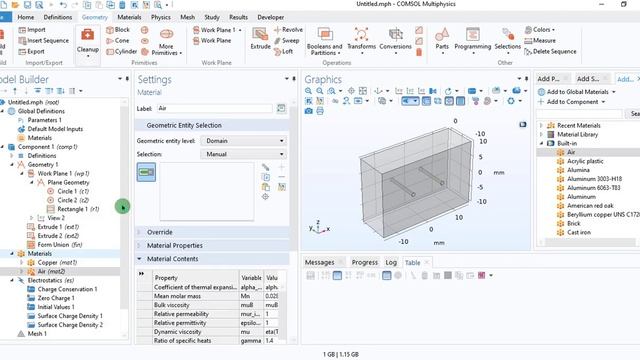Click the graphics snapshot camera icon

coord(309,111)
